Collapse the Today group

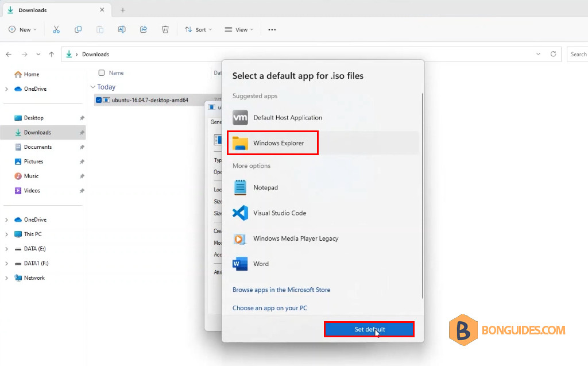(x=92, y=87)
